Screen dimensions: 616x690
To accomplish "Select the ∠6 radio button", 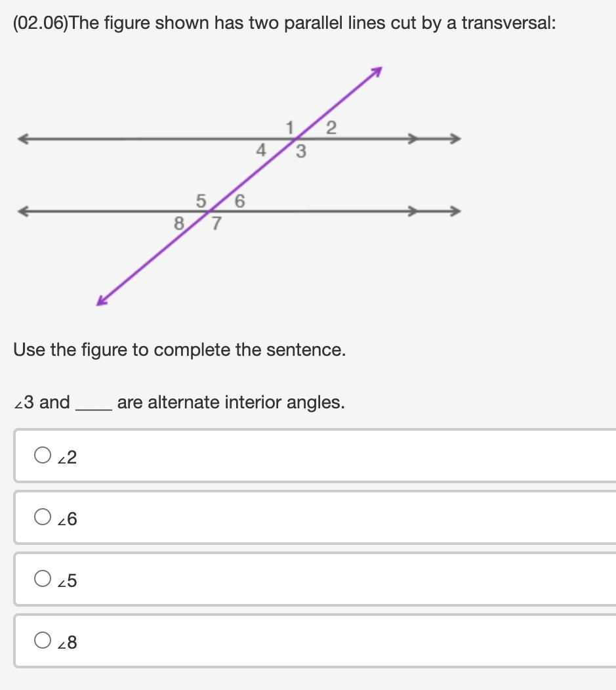I will coord(43,517).
